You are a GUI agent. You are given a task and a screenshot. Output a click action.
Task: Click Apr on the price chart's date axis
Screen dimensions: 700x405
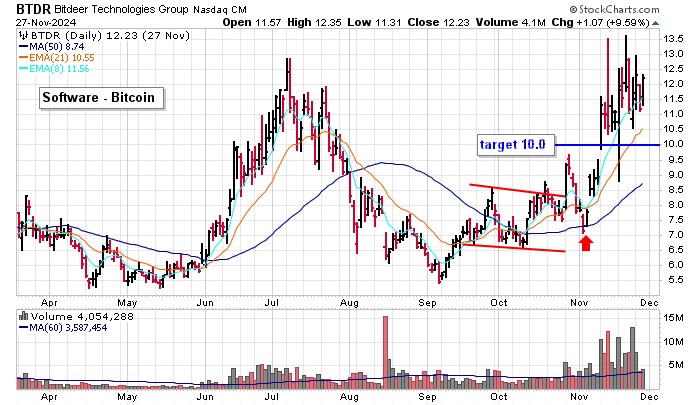49,303
